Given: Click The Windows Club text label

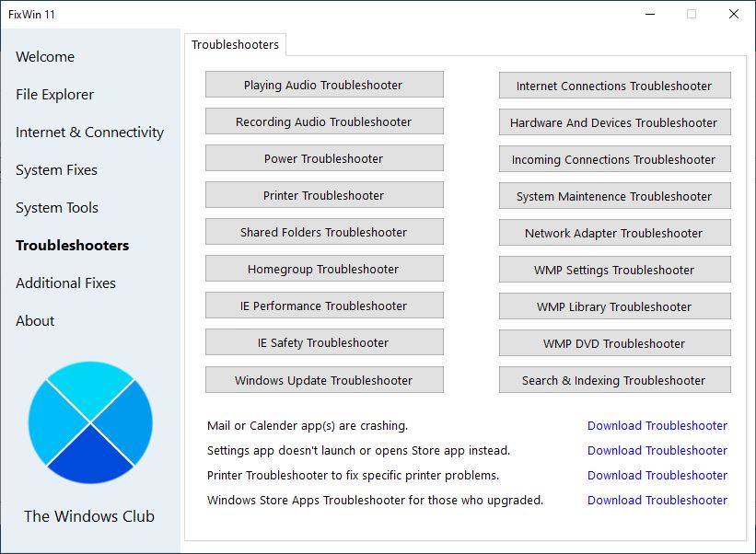Looking at the screenshot, I should click(89, 516).
